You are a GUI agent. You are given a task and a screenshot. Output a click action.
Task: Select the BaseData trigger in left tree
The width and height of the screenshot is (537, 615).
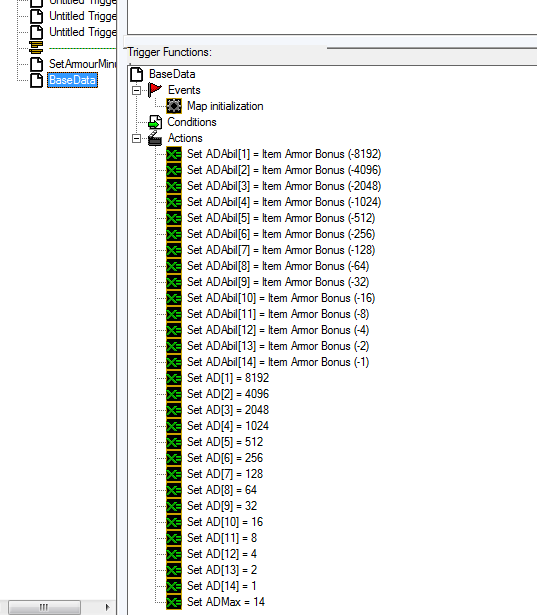[x=72, y=80]
